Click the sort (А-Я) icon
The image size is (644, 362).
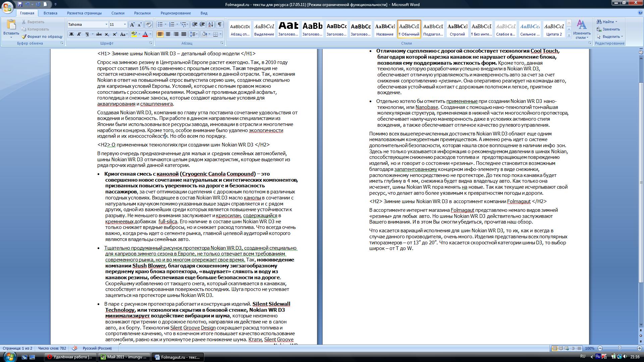(x=210, y=24)
